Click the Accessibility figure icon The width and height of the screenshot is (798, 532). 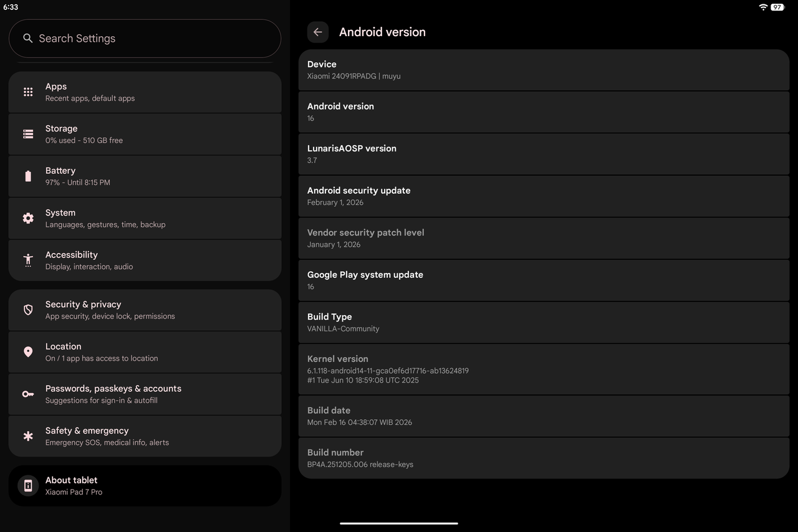tap(28, 260)
